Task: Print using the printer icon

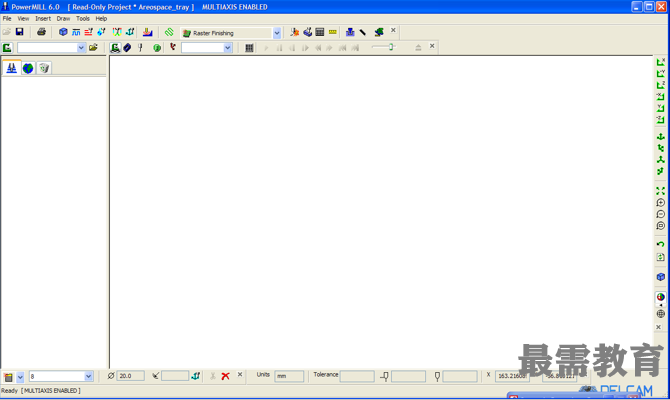Action: tap(41, 32)
